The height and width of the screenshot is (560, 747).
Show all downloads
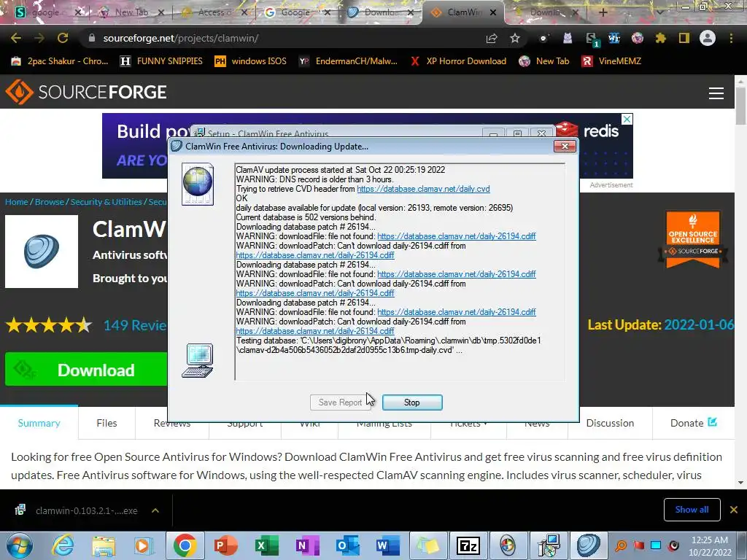coord(692,510)
